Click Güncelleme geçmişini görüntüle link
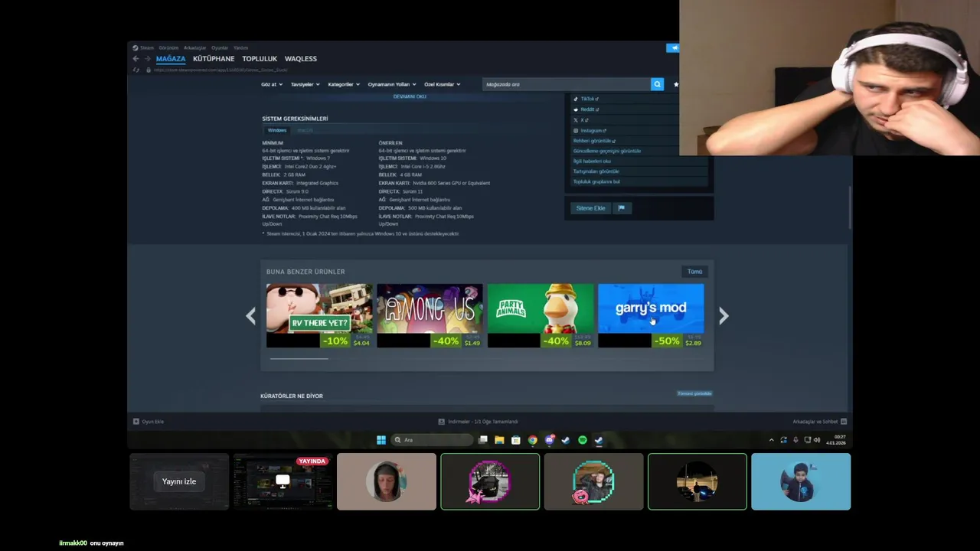Image resolution: width=980 pixels, height=551 pixels. point(607,151)
